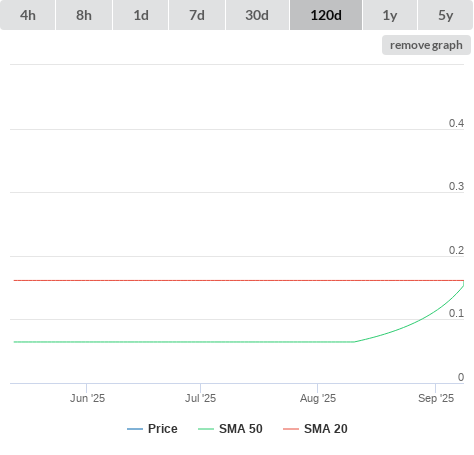474x455 pixels.
Task: Show the 7d chart range
Action: (197, 15)
